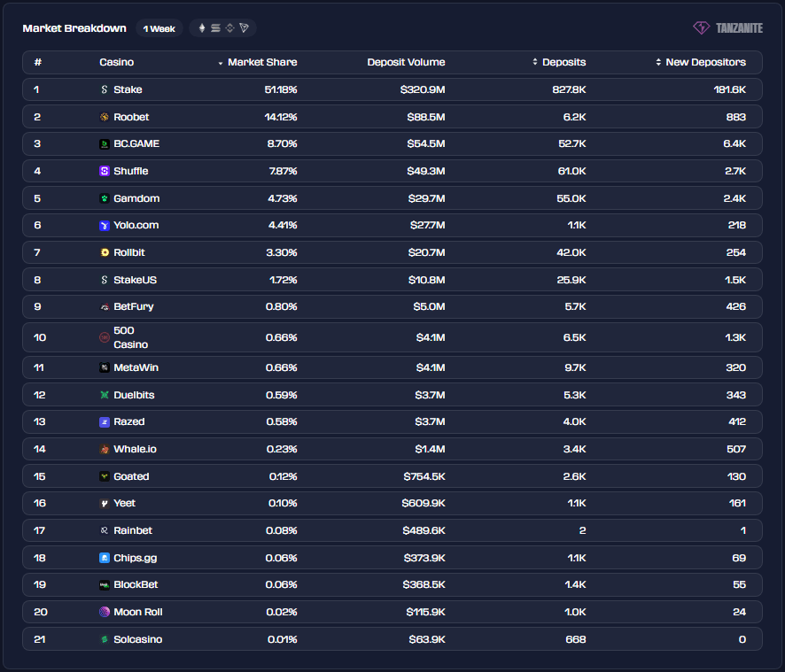
Task: Open the BC.GAME casino name link
Action: point(136,144)
